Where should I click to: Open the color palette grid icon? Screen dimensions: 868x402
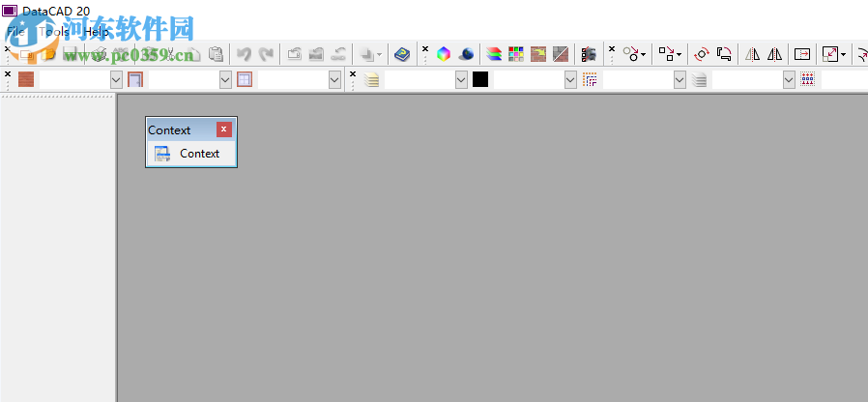tap(516, 54)
